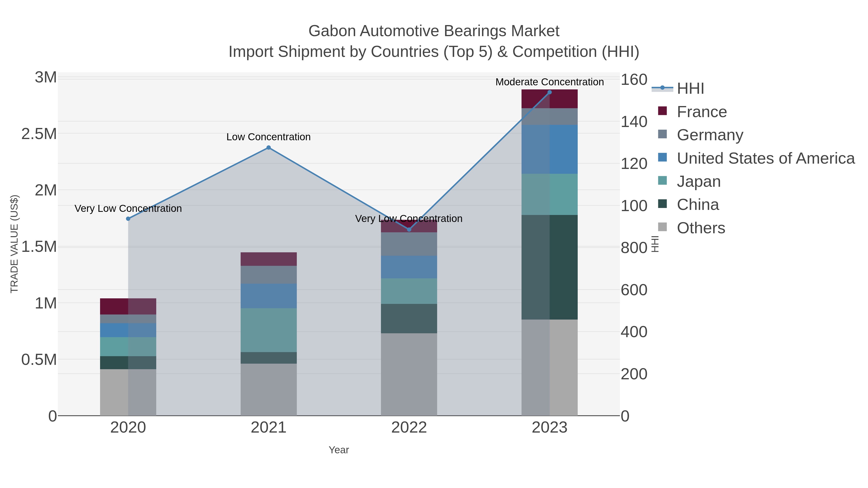868x488 pixels.
Task: Click the 2020 United States bar segment
Action: pos(128,330)
